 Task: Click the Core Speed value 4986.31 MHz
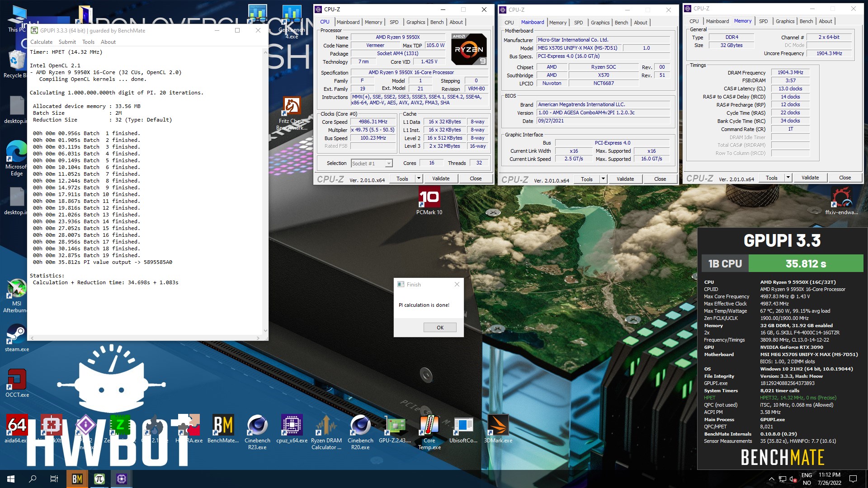373,122
